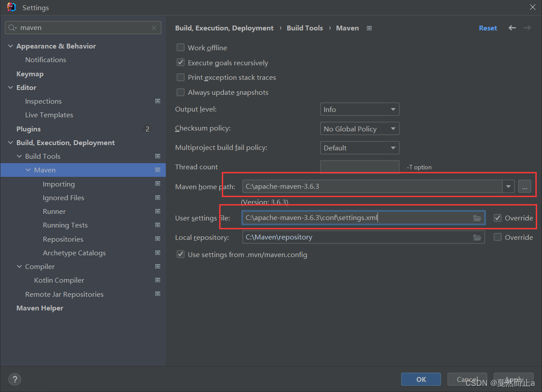Uncheck Override for User settings file

click(x=498, y=218)
